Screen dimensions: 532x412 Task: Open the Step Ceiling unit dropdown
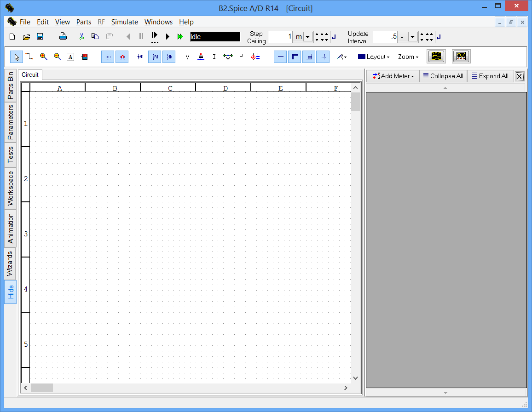pyautogui.click(x=308, y=37)
